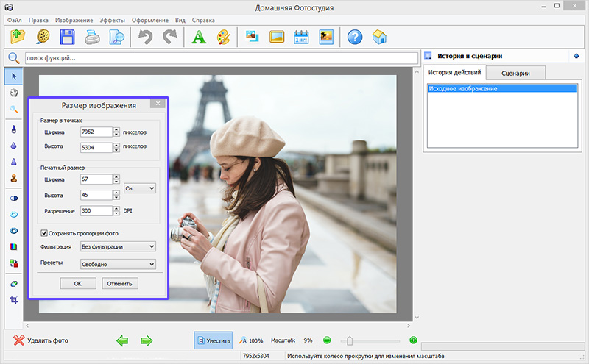589x364 pixels.
Task: Open the Пресеты dropdown Свободно
Action: (x=118, y=264)
